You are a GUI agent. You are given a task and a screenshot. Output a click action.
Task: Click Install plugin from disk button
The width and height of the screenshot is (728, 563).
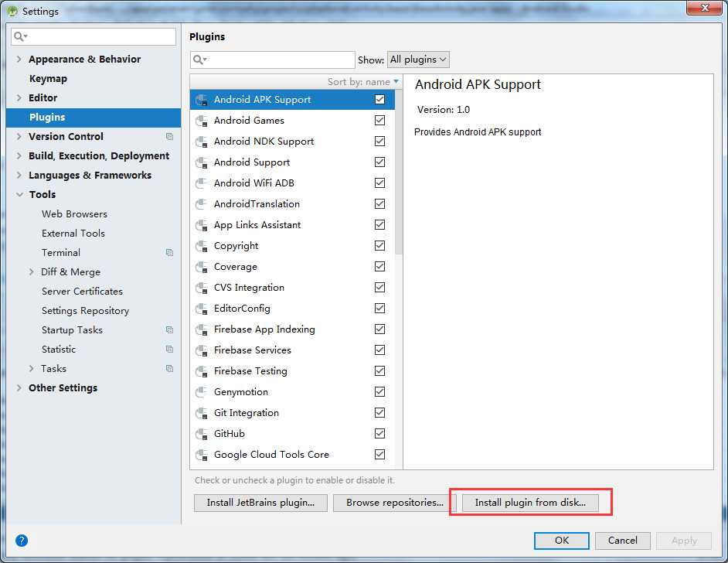pos(530,503)
